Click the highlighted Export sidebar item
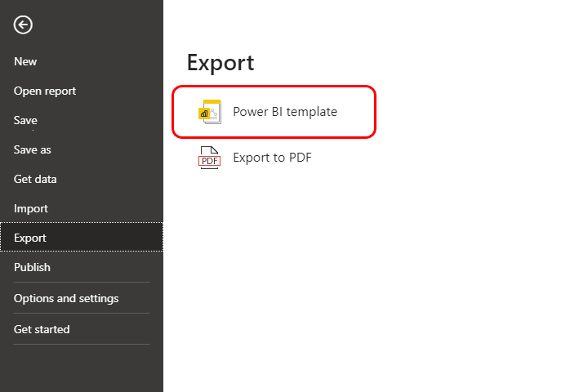The width and height of the screenshot is (588, 392). click(x=82, y=237)
